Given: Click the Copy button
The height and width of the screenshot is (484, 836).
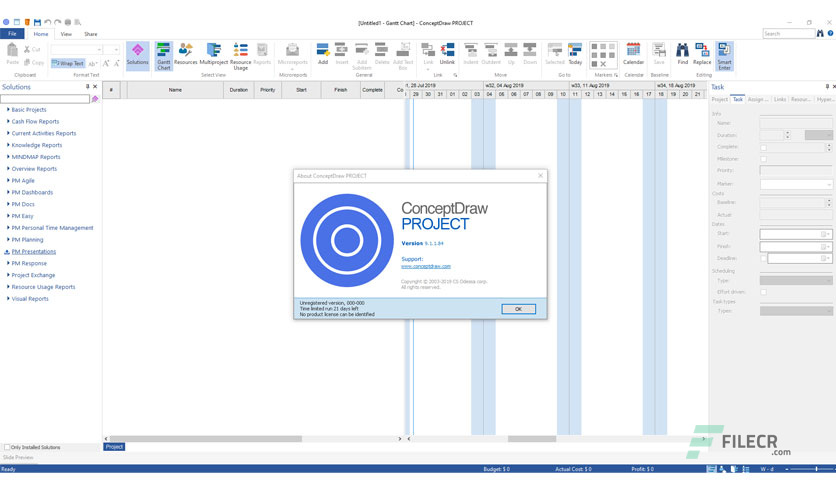Looking at the screenshot, I should pos(34,62).
